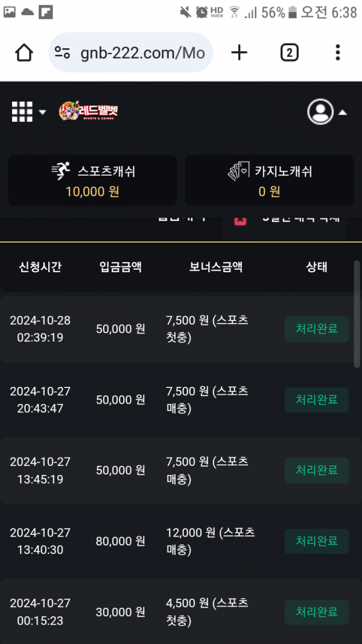Click the 신청시간 column header
Viewport: 362px width, 644px height.
(40, 267)
